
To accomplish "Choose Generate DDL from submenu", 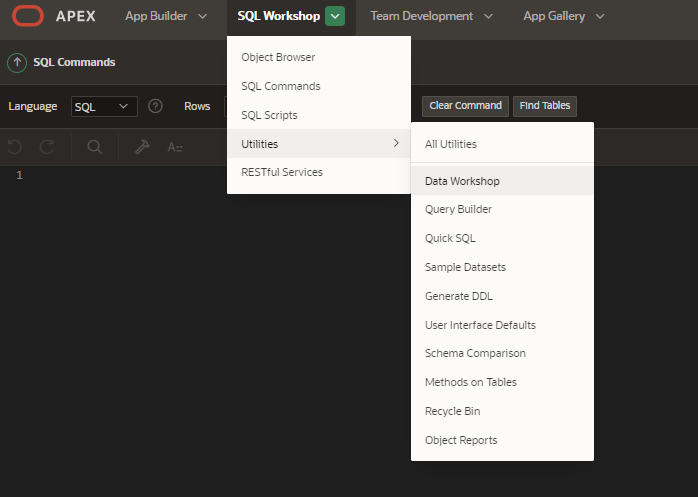I will pos(502,296).
